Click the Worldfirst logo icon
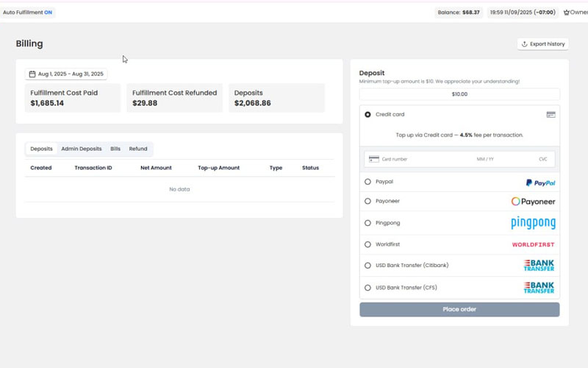The height and width of the screenshot is (368, 588). tap(533, 244)
